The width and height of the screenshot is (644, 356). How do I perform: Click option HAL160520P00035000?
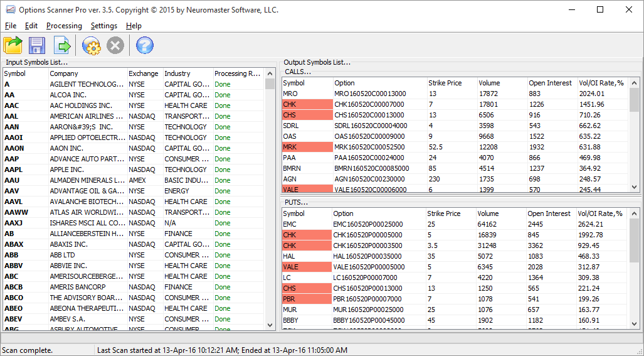click(x=379, y=257)
